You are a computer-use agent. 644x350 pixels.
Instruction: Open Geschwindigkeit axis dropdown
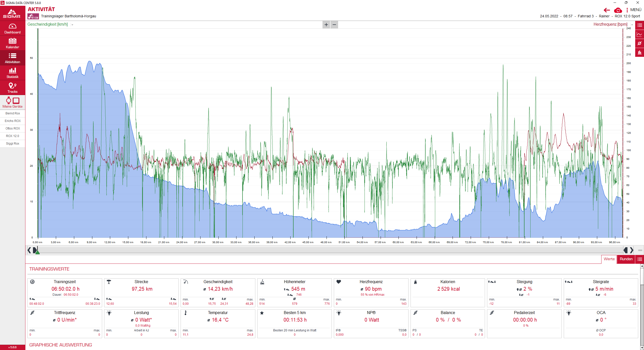coord(72,25)
